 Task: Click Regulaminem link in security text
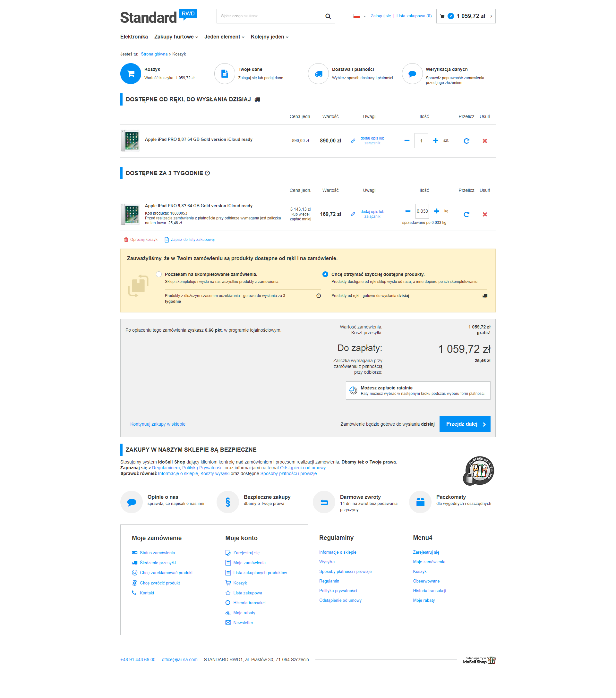[166, 467]
